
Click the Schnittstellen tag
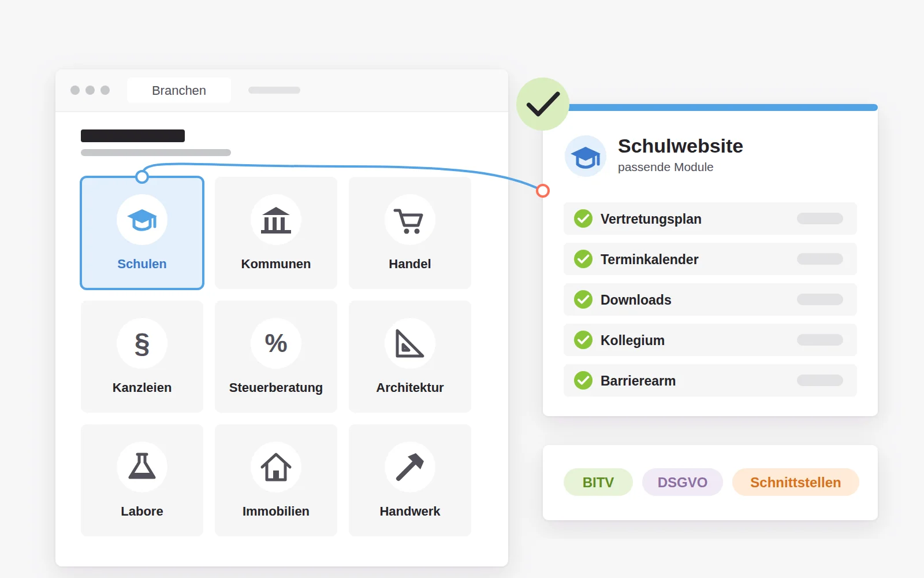(796, 482)
